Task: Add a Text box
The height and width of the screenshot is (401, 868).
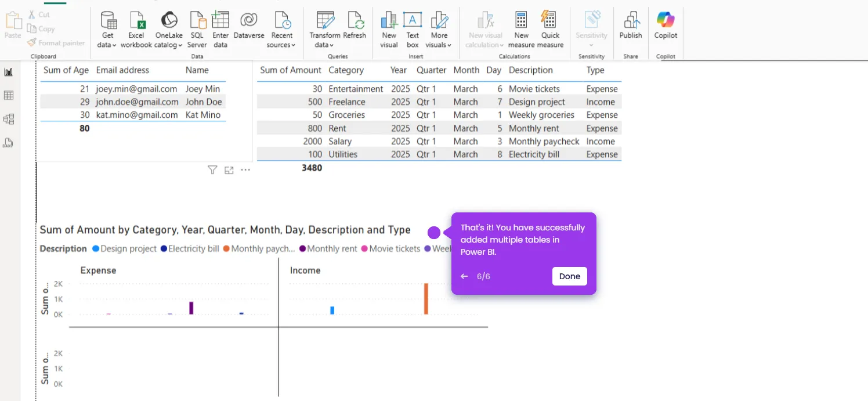Action: tap(413, 30)
